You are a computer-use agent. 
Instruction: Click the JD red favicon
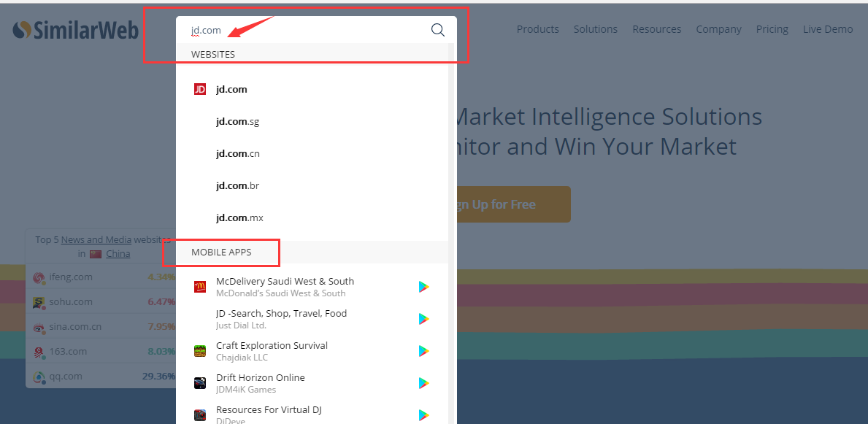[x=200, y=89]
